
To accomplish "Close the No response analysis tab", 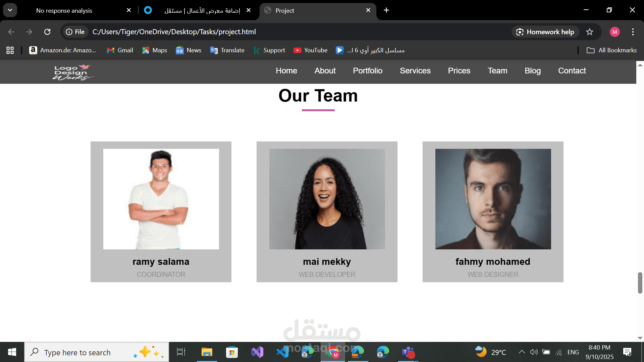I will click(x=129, y=10).
